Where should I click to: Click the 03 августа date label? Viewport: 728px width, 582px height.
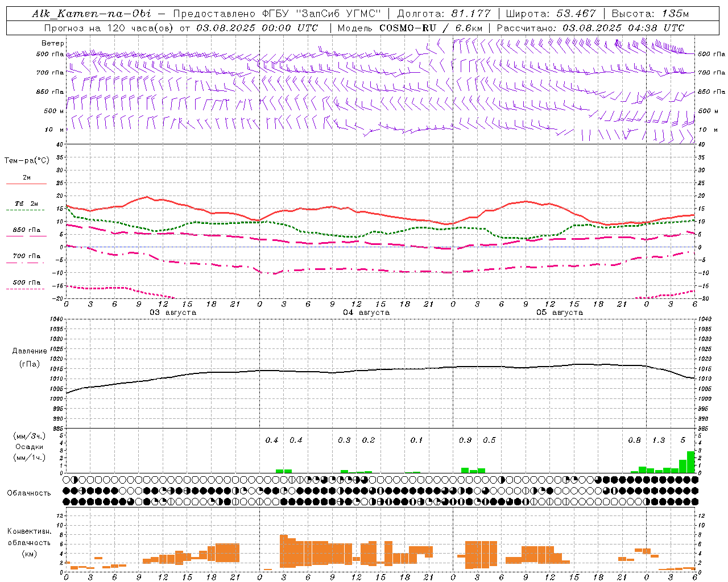pos(173,313)
